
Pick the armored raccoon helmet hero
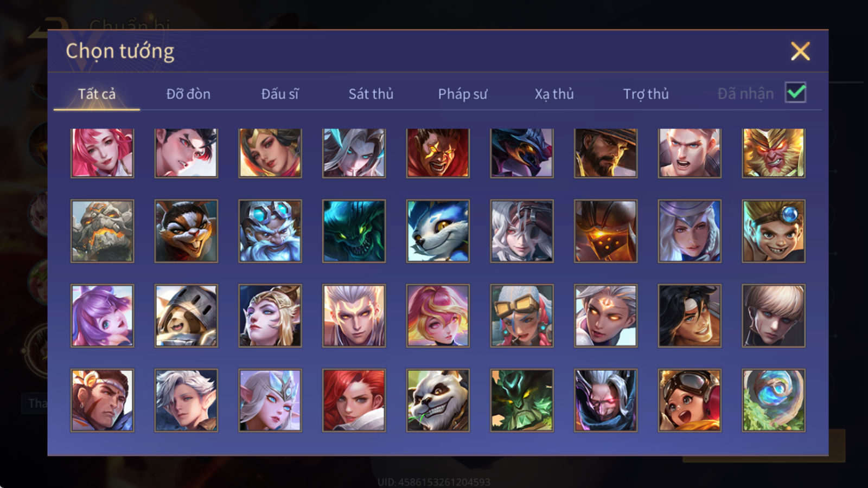point(186,316)
